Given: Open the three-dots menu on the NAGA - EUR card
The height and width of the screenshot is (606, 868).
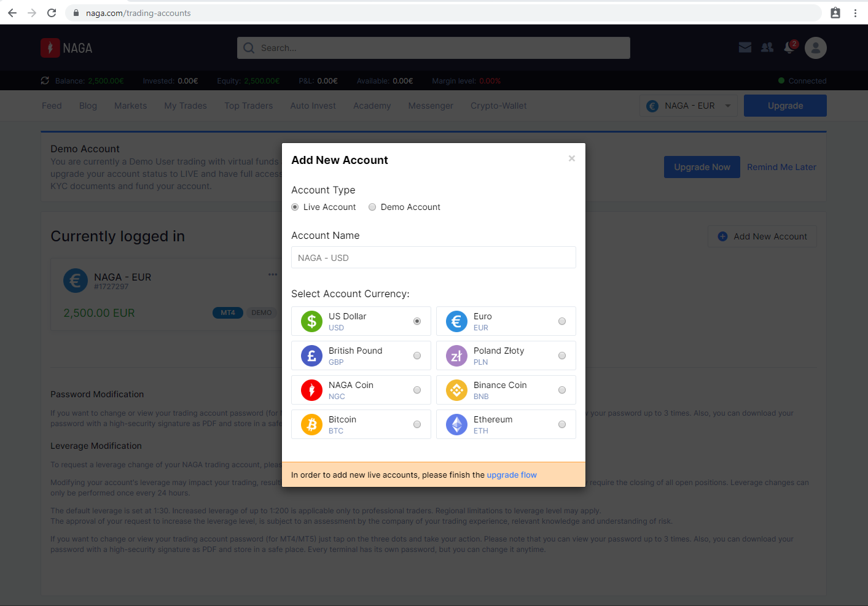Looking at the screenshot, I should click(x=273, y=274).
